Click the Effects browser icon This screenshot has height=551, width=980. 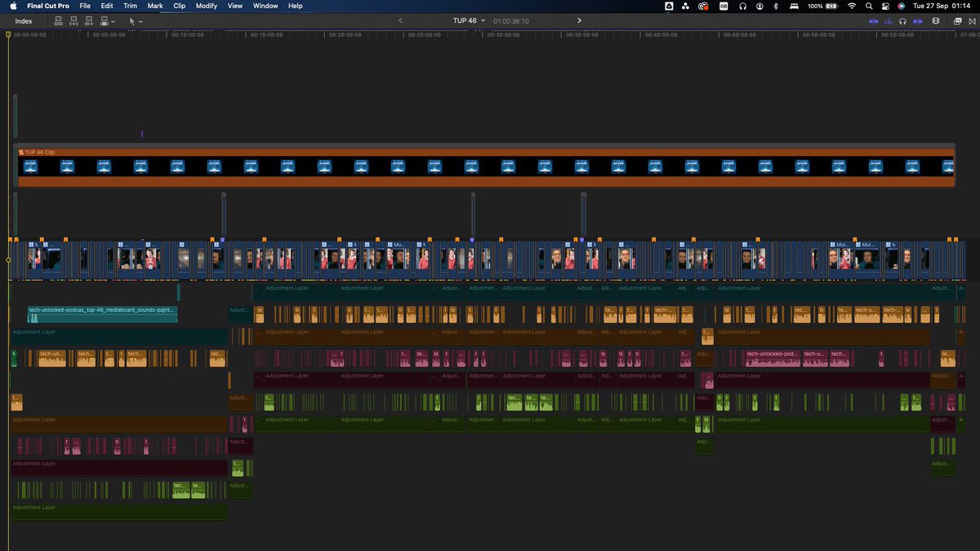pos(957,21)
